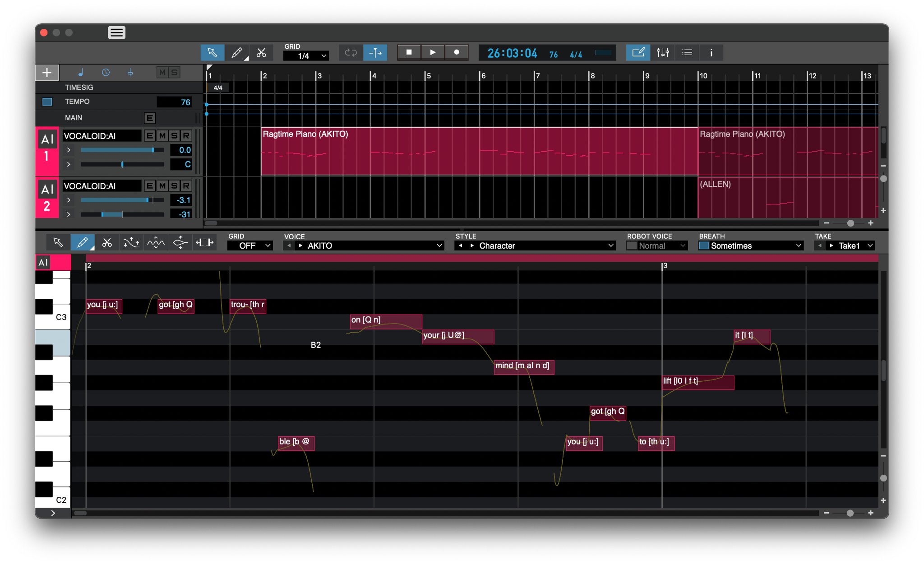Select the vibrato waveform tool in editor toolbar

[x=156, y=243]
